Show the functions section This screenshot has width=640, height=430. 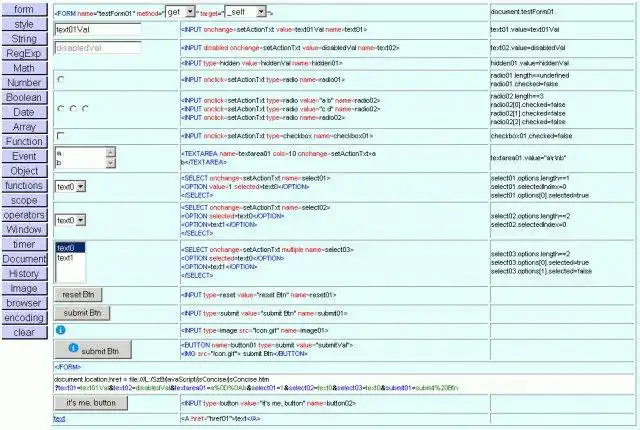pos(24,186)
